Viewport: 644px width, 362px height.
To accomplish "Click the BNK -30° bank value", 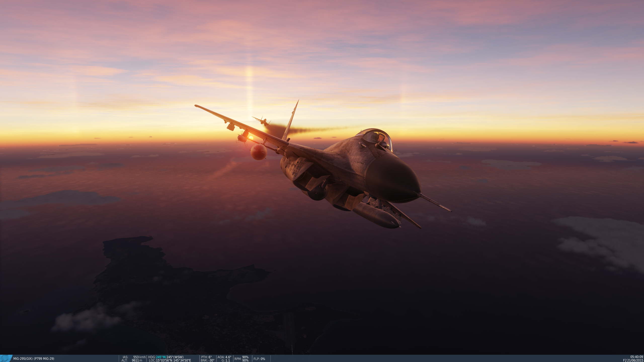I will 208,360.
